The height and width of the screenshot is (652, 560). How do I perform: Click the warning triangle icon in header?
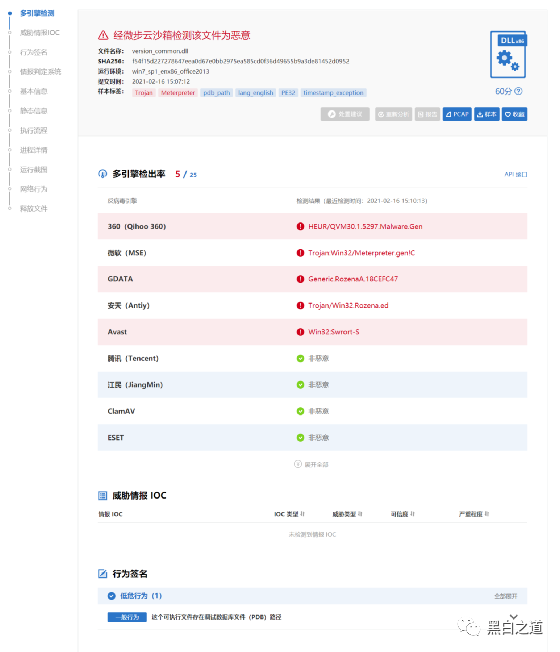tap(103, 35)
